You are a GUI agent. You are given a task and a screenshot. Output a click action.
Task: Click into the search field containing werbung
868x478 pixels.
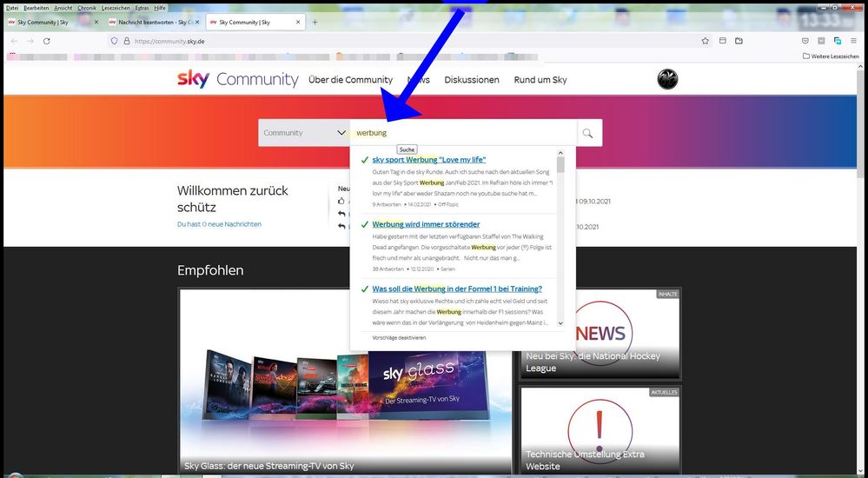(463, 133)
